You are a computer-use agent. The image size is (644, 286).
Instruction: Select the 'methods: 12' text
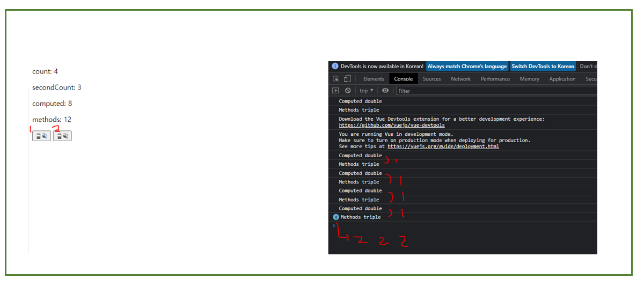[52, 120]
